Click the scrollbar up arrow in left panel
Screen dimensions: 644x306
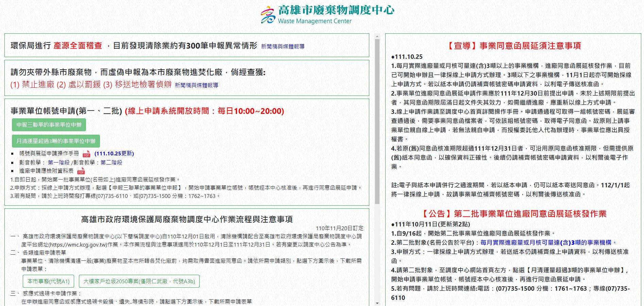click(x=377, y=36)
